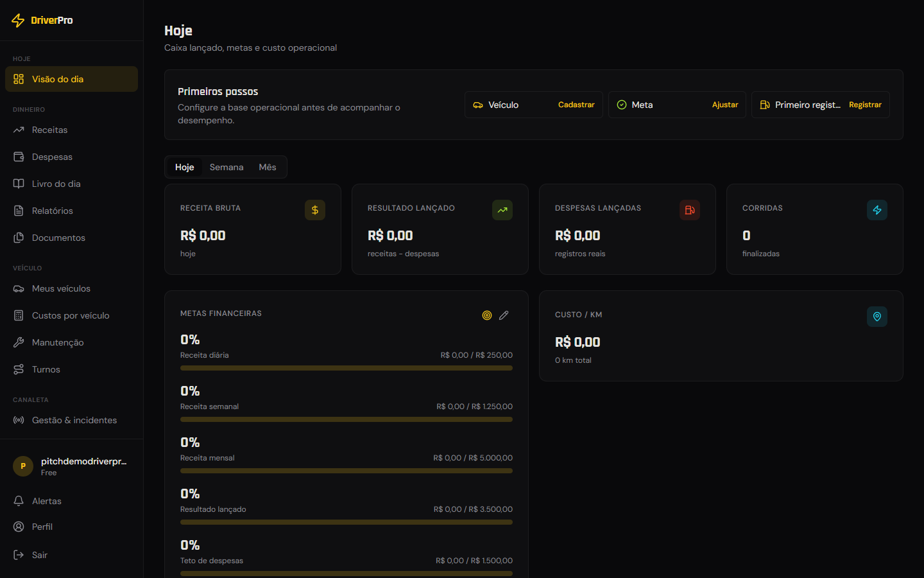
Task: Go to Manutenção page
Action: pos(71,342)
